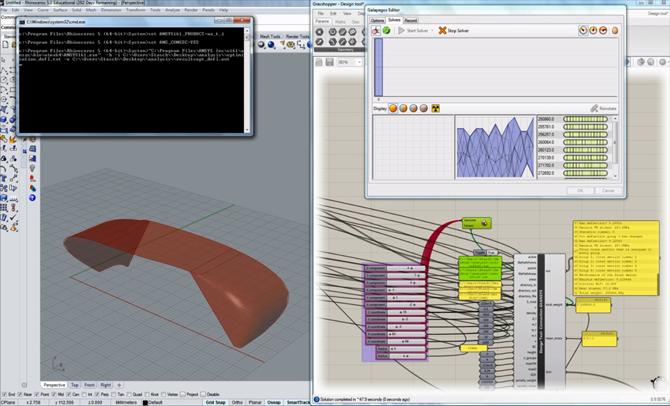The height and width of the screenshot is (406, 670).
Task: Open the Sets tab in Grasshopper
Action: pyautogui.click(x=356, y=21)
